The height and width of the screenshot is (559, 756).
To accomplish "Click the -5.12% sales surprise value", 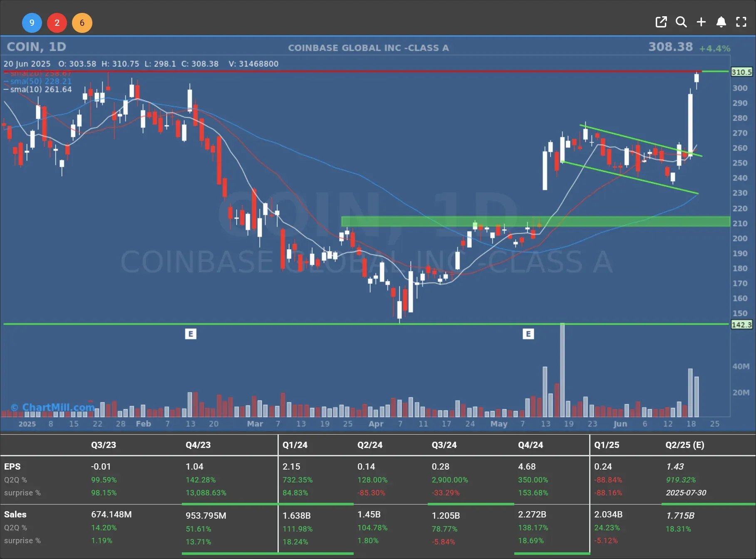I will (606, 541).
